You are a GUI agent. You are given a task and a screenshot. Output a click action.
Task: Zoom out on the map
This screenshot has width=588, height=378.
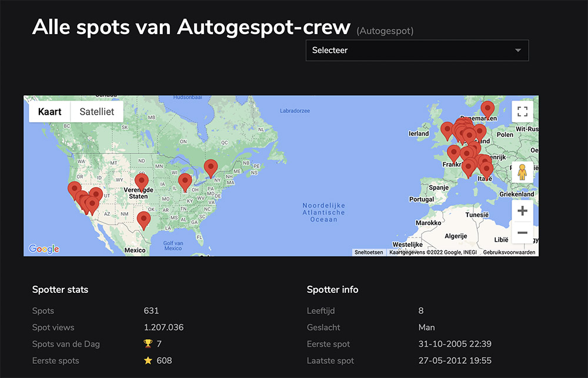(x=522, y=232)
